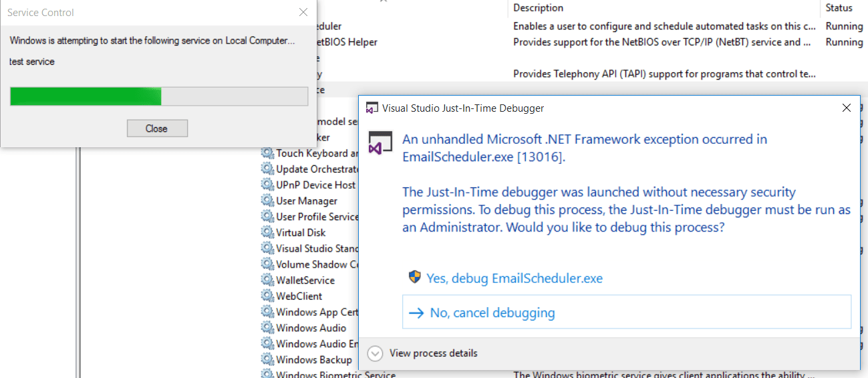
Task: Click Close button in Service Control dialog
Action: coord(157,128)
